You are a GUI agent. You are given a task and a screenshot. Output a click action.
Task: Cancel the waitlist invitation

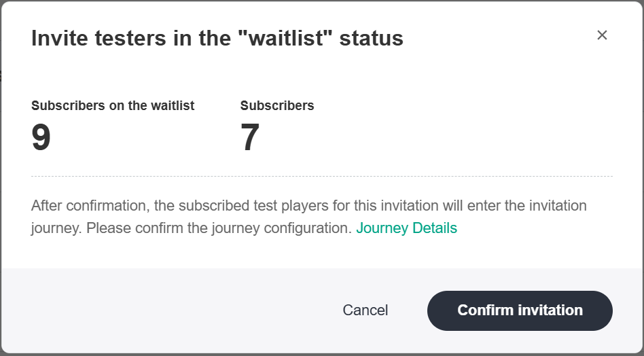(x=365, y=310)
